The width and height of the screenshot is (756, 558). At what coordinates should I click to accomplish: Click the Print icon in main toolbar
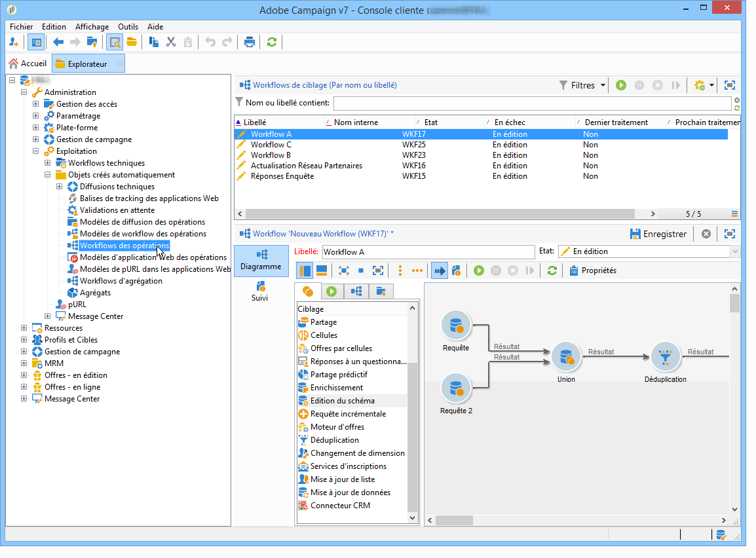pyautogui.click(x=250, y=42)
